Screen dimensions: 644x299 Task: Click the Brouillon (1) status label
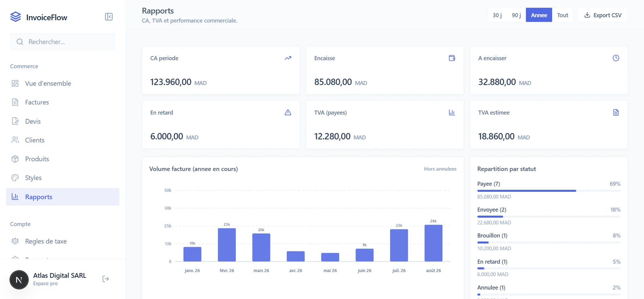(492, 235)
